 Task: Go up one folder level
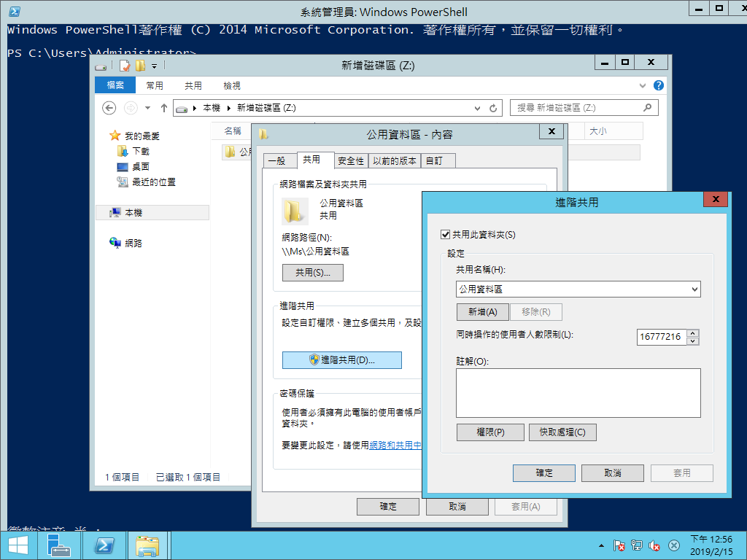click(164, 108)
